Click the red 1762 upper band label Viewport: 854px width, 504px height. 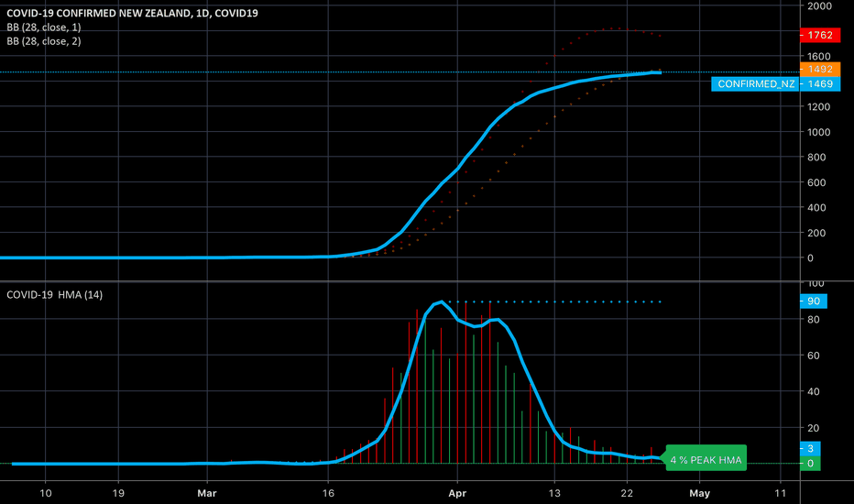click(x=820, y=36)
